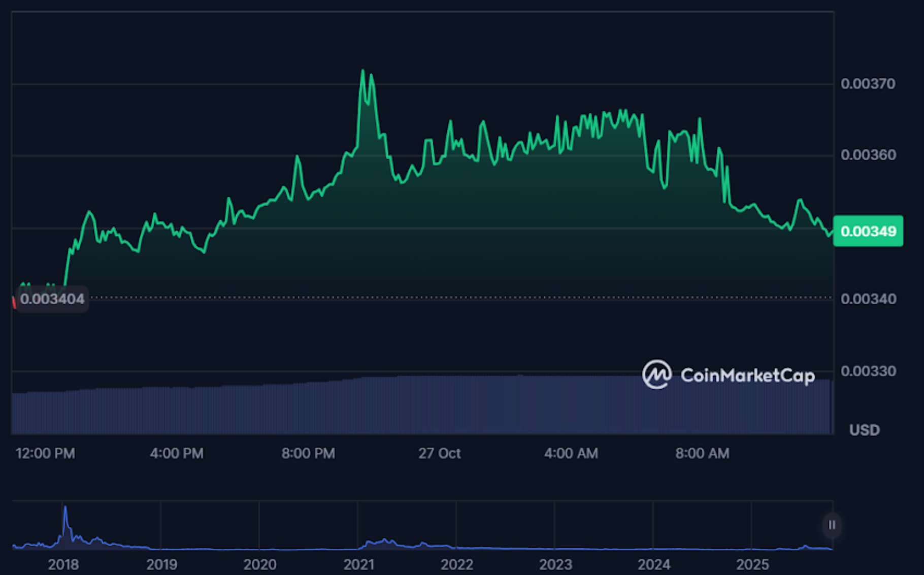Image resolution: width=924 pixels, height=575 pixels.
Task: Open the 27 Oct axis label
Action: point(440,453)
